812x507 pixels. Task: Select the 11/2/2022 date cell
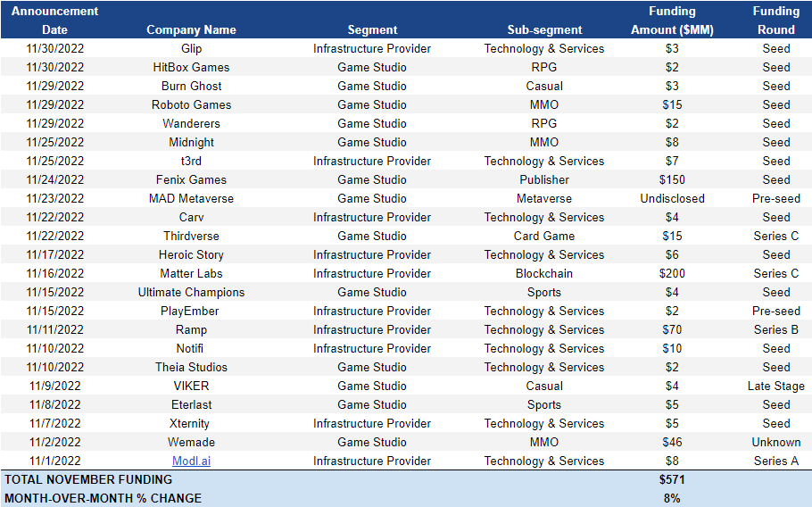coord(55,442)
